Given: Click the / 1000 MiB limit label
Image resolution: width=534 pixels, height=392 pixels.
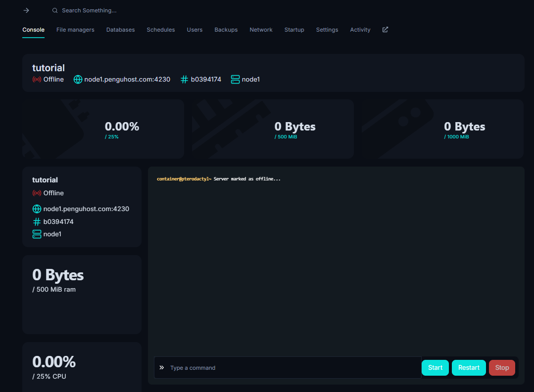Looking at the screenshot, I should pos(456,137).
